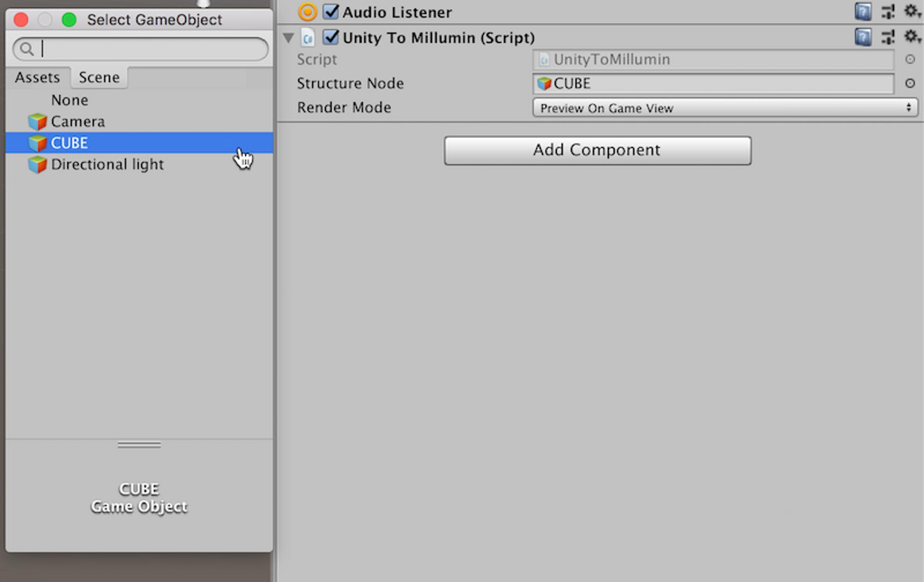Click the Audio Listener component icon

pos(307,12)
